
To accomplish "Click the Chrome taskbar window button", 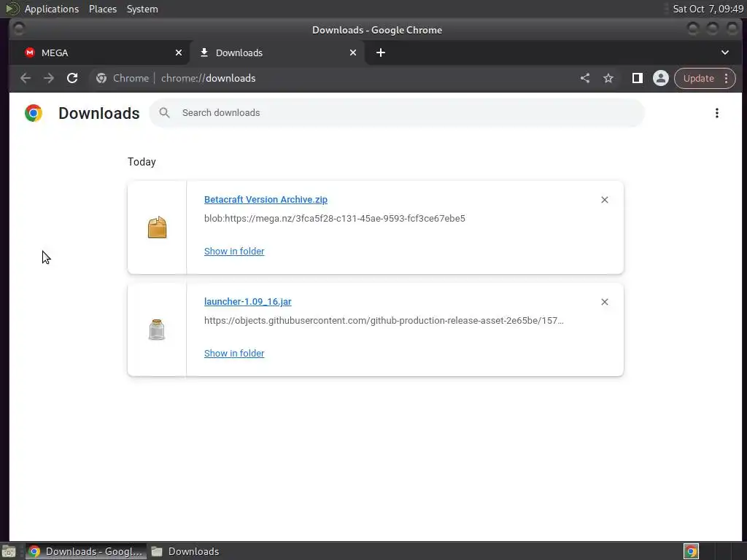I will coord(86,551).
